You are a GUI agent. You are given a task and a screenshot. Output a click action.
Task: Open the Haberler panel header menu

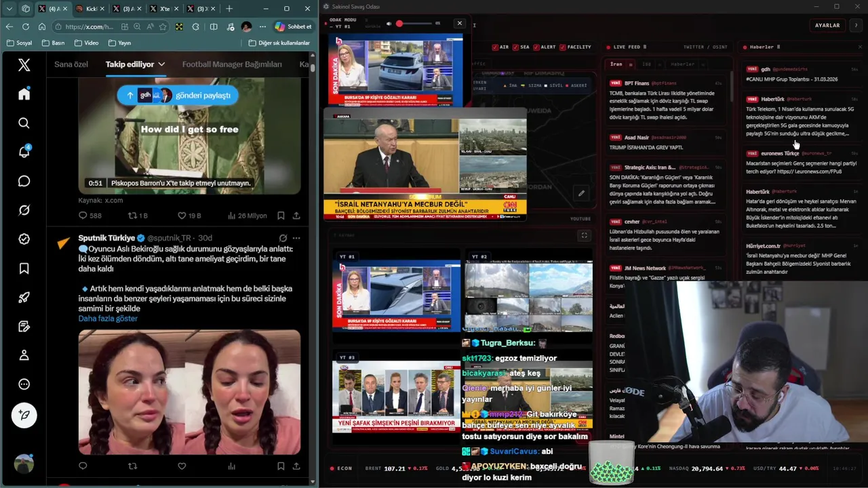[778, 47]
